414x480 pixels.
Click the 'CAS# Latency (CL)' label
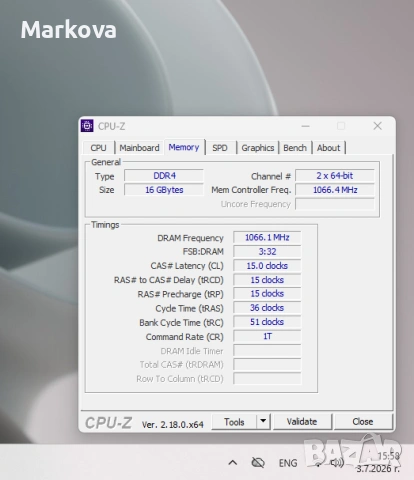(x=187, y=266)
